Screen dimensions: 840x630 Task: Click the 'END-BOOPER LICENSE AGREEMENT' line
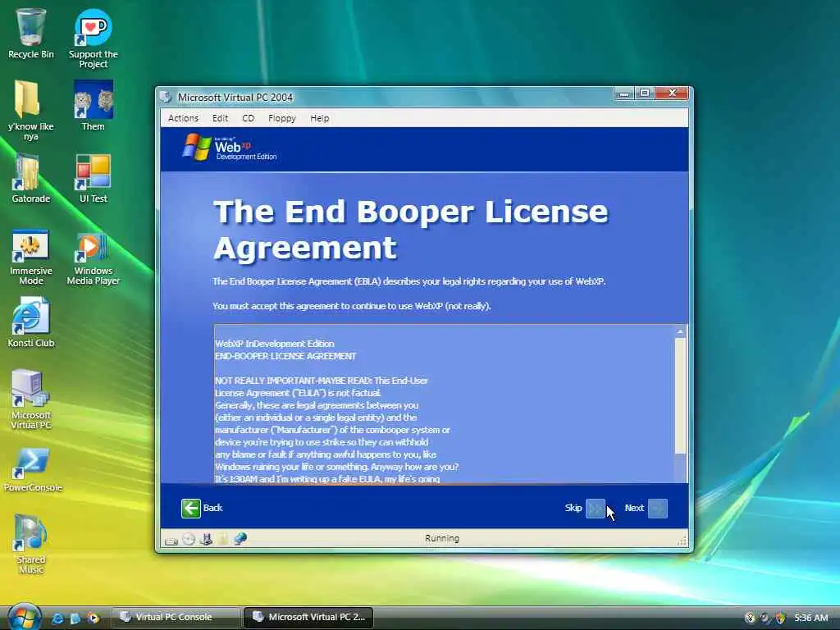click(x=285, y=356)
